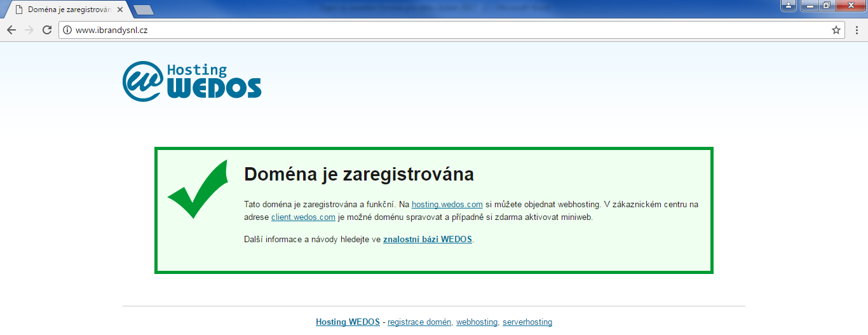The image size is (868, 335).
Task: Open the Chrome menu three-dot icon
Action: (856, 30)
